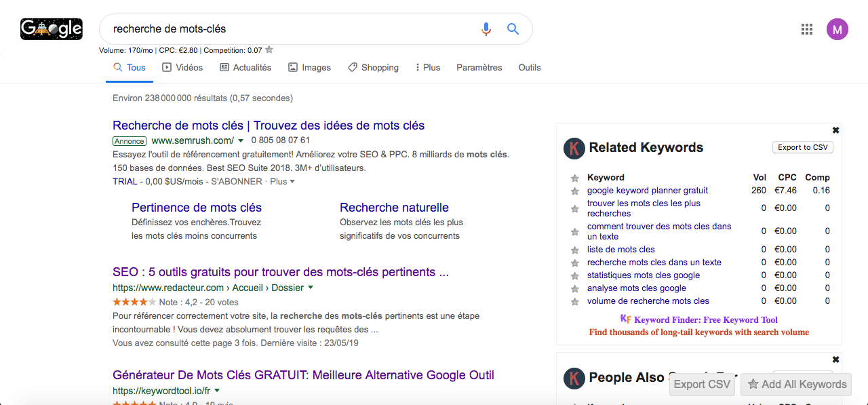Star 'recherche mots cles dans un texte'
Viewport: 868px width, 405px height.
tap(575, 263)
